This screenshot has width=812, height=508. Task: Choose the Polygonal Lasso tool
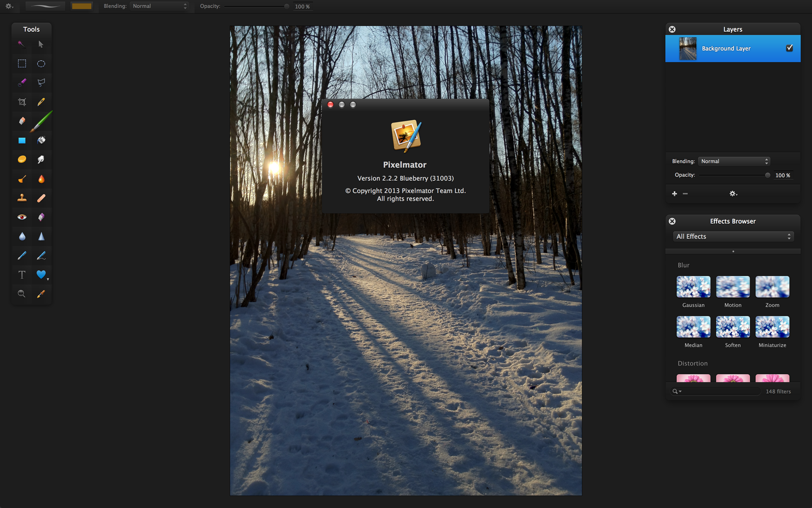pyautogui.click(x=41, y=83)
